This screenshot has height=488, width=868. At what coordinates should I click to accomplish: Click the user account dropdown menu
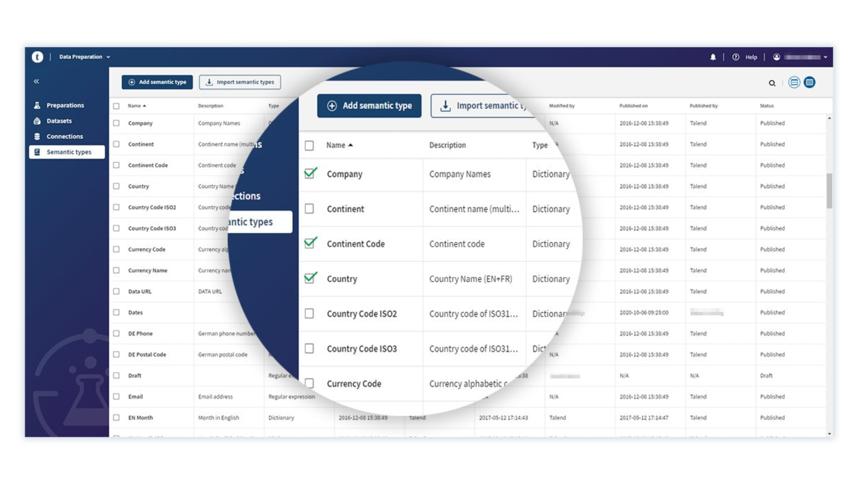[x=799, y=56]
